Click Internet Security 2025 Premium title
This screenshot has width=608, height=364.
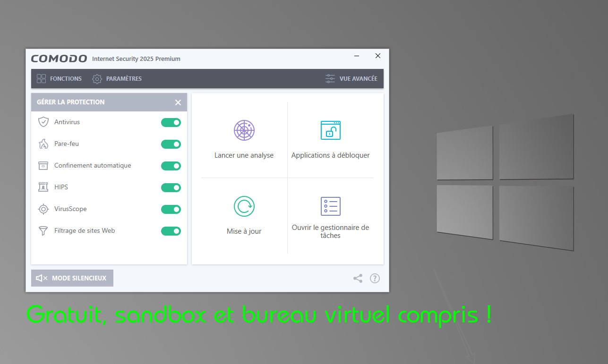tap(136, 59)
